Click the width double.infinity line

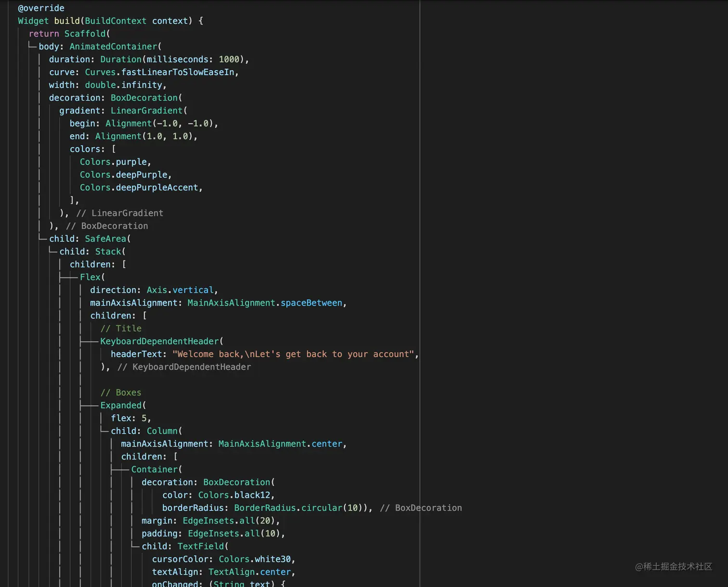coord(107,85)
